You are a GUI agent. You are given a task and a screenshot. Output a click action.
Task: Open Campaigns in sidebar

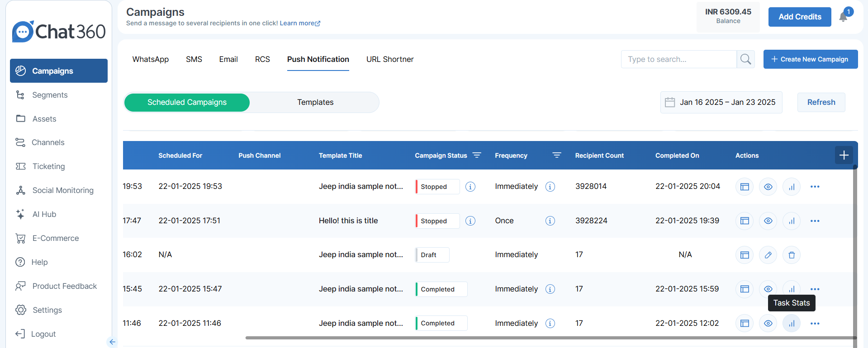pyautogui.click(x=59, y=71)
